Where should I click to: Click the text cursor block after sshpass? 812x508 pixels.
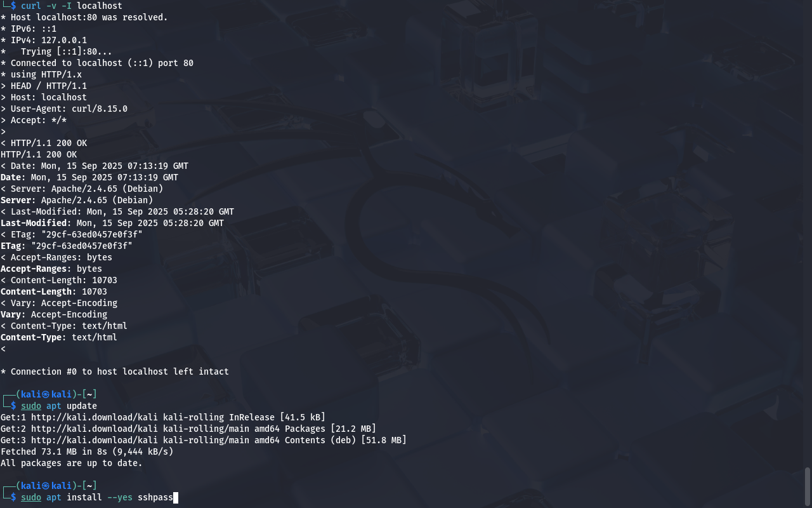(x=176, y=497)
